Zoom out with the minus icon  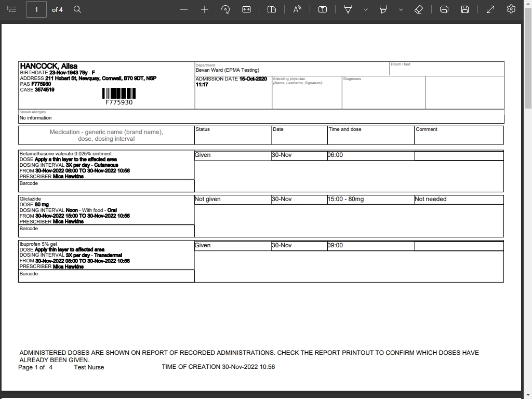point(184,9)
